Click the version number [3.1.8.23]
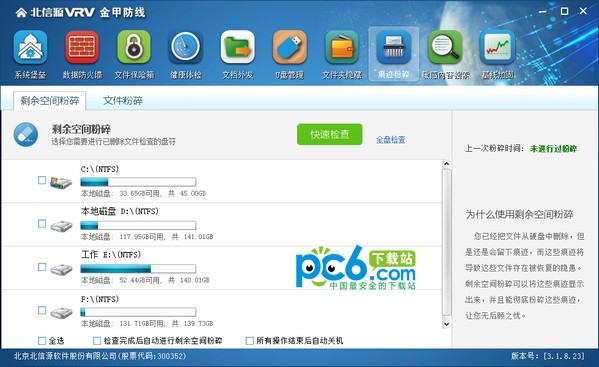Viewport: 599px width, 367px height. click(564, 356)
